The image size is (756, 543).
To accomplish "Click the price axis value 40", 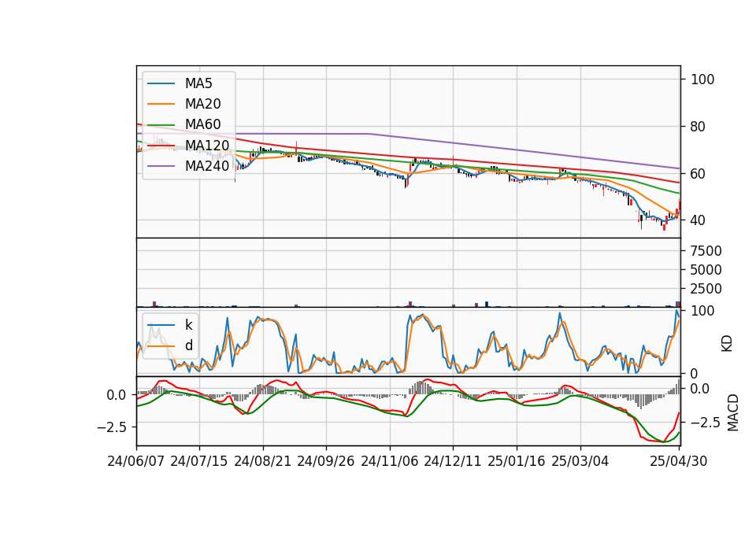I will pyautogui.click(x=699, y=220).
